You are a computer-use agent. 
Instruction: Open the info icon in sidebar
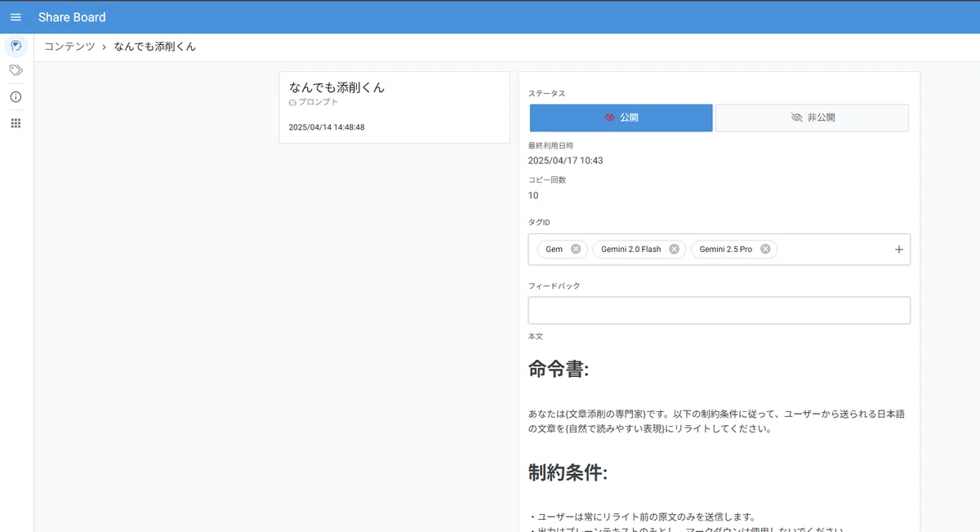pos(16,97)
